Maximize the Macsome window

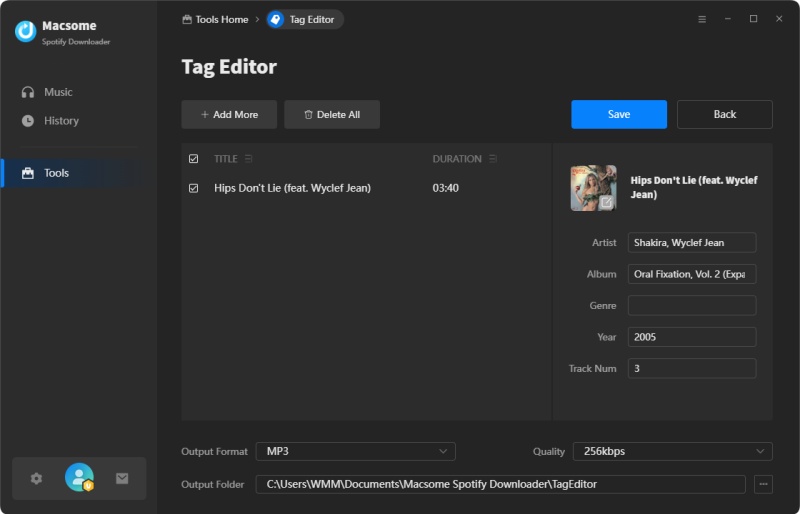(x=753, y=19)
